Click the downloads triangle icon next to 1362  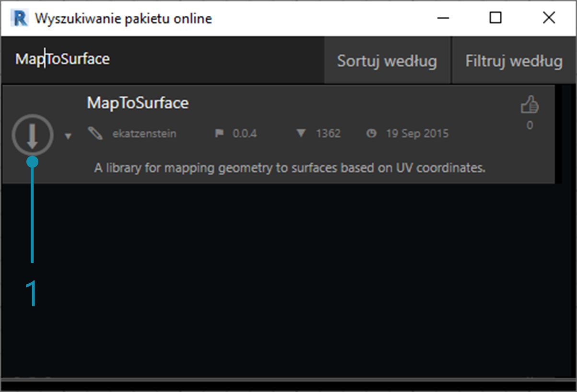click(x=301, y=133)
